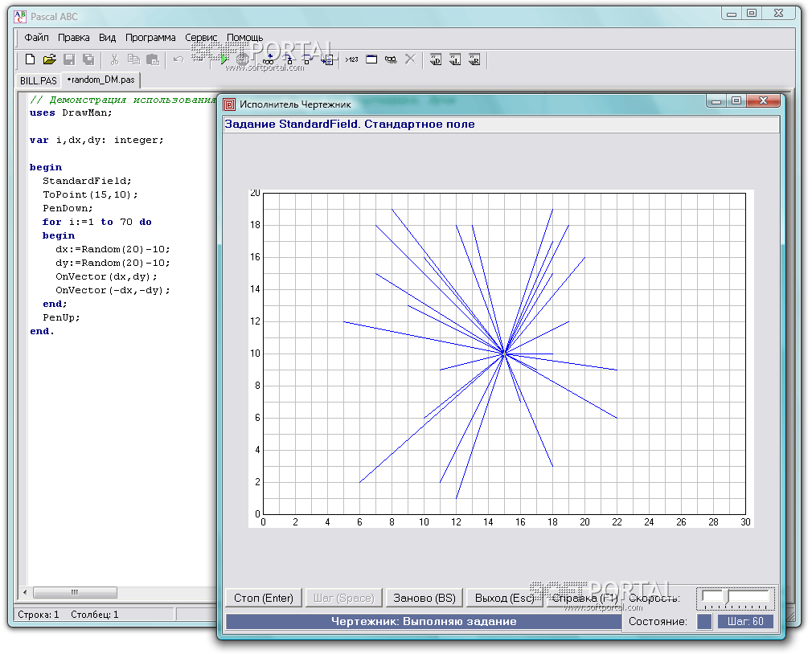Click the >123 evaluate icon

coord(351,59)
